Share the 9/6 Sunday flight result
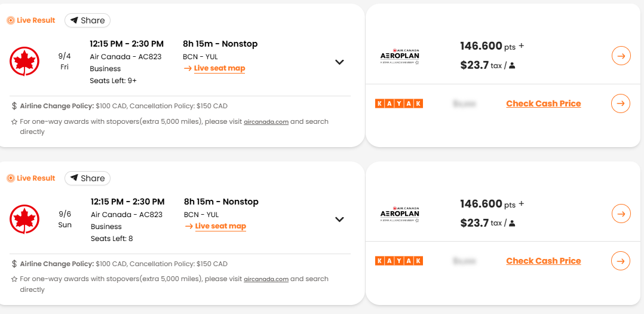Screen dimensions: 644x314 pyautogui.click(x=87, y=178)
